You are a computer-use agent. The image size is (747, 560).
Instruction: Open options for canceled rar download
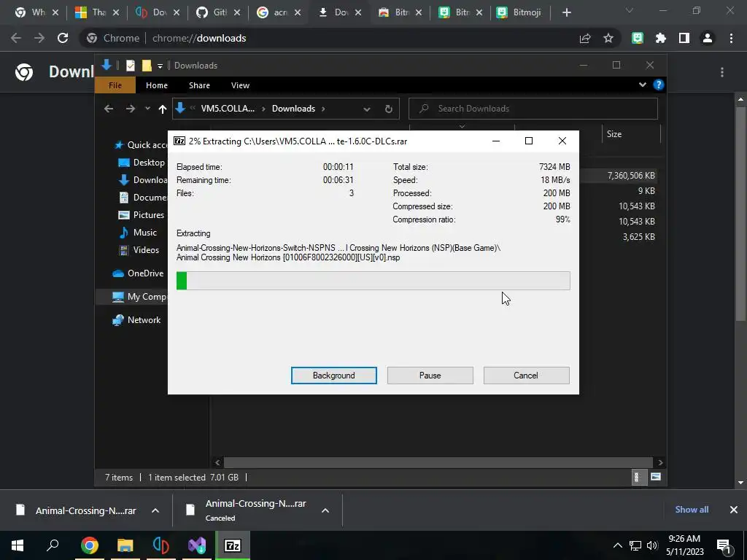click(325, 510)
